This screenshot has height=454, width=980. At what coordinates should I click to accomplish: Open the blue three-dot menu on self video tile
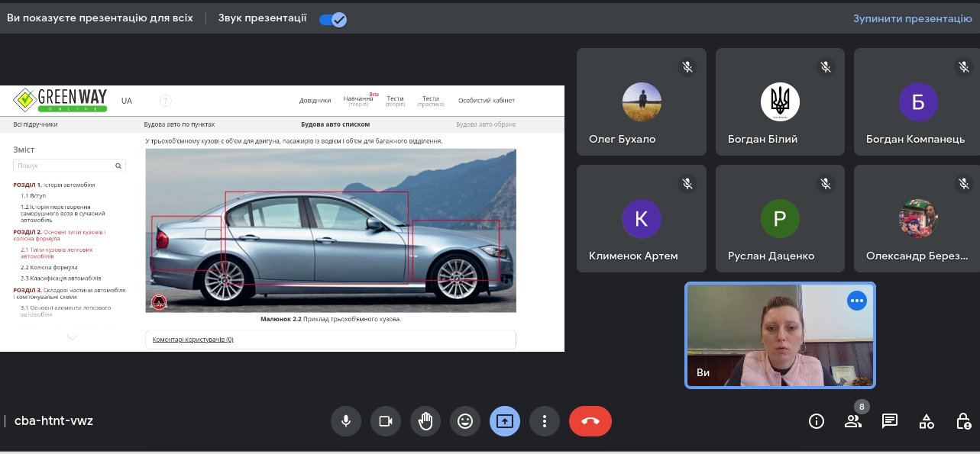pos(856,301)
